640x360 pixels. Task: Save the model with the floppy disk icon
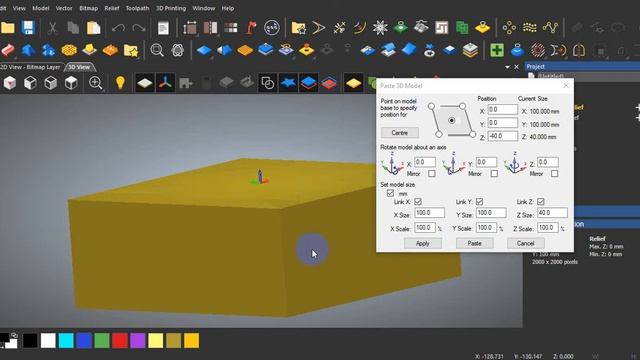coord(28,28)
